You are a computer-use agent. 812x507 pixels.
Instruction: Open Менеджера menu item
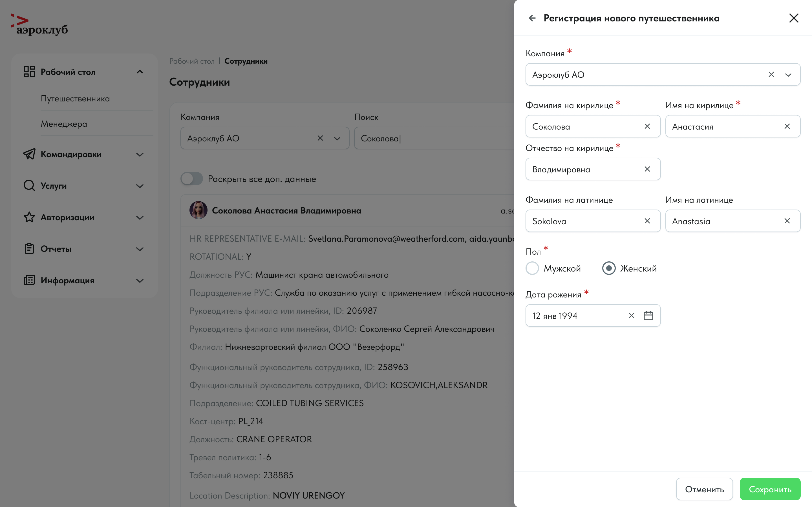tap(64, 124)
